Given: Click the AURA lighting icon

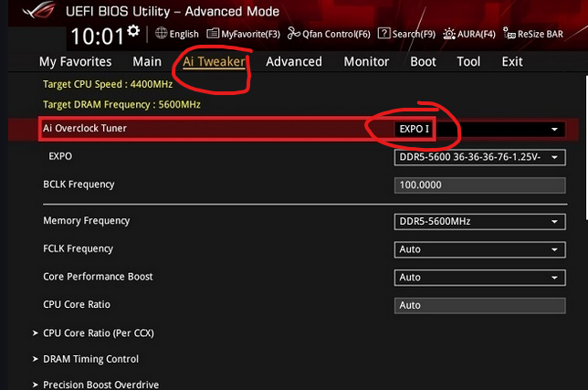Looking at the screenshot, I should (449, 34).
